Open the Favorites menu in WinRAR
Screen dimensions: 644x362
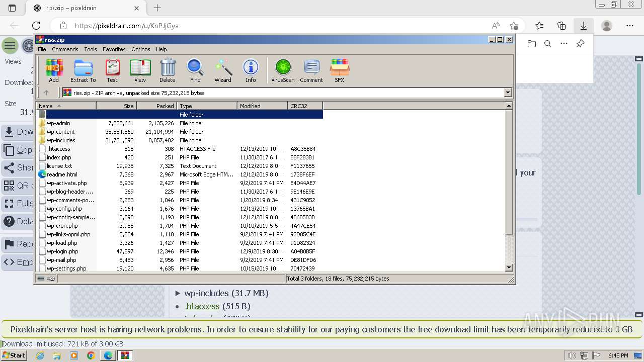coord(114,49)
